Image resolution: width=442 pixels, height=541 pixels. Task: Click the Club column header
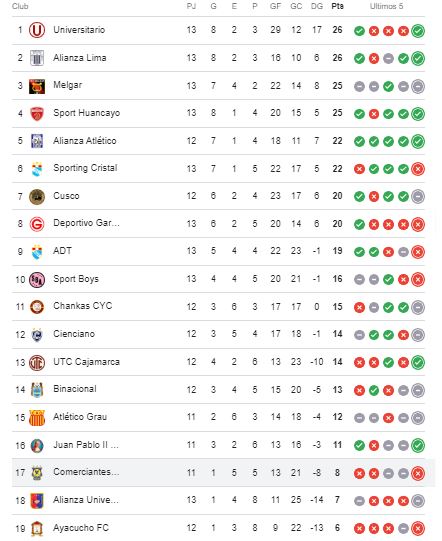click(x=20, y=6)
